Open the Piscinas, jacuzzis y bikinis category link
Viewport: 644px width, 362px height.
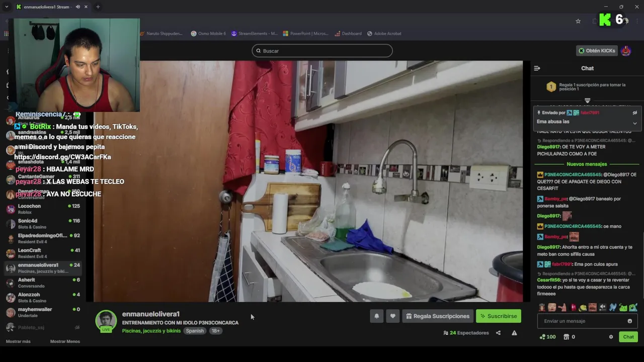[x=151, y=331]
